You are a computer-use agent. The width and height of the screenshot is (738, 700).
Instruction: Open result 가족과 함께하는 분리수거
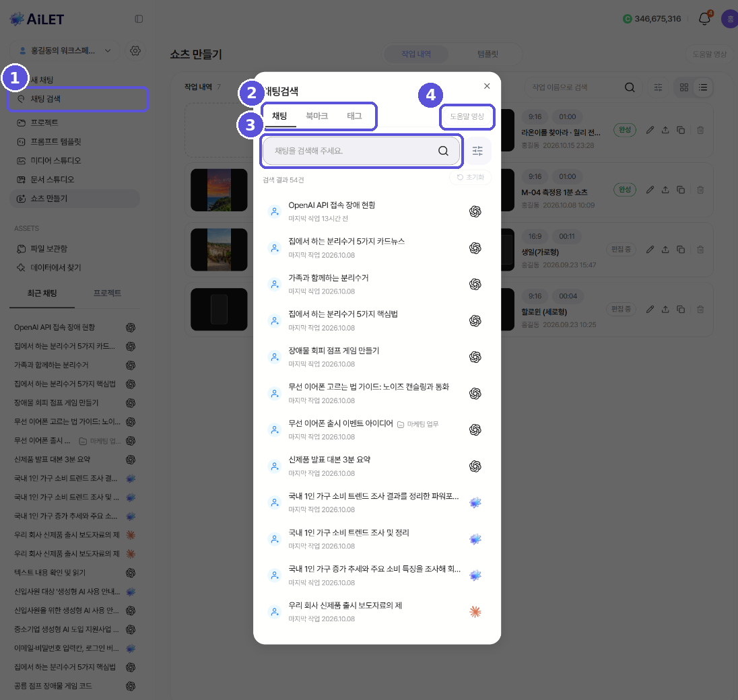[x=376, y=284]
